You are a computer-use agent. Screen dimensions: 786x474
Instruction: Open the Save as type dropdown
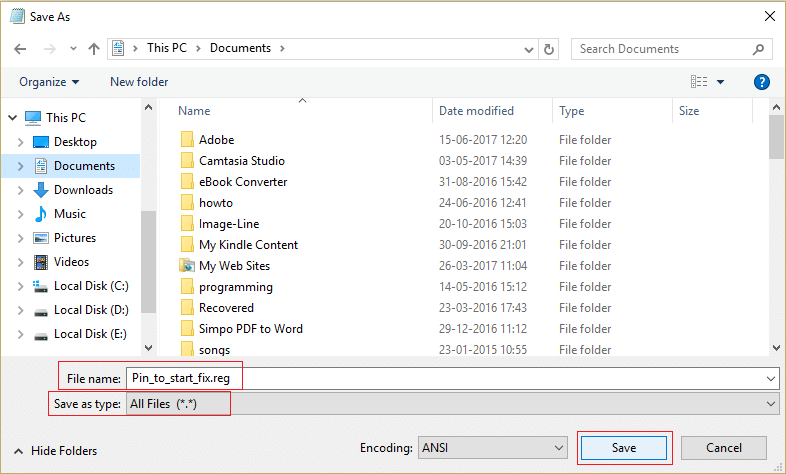[x=453, y=404]
